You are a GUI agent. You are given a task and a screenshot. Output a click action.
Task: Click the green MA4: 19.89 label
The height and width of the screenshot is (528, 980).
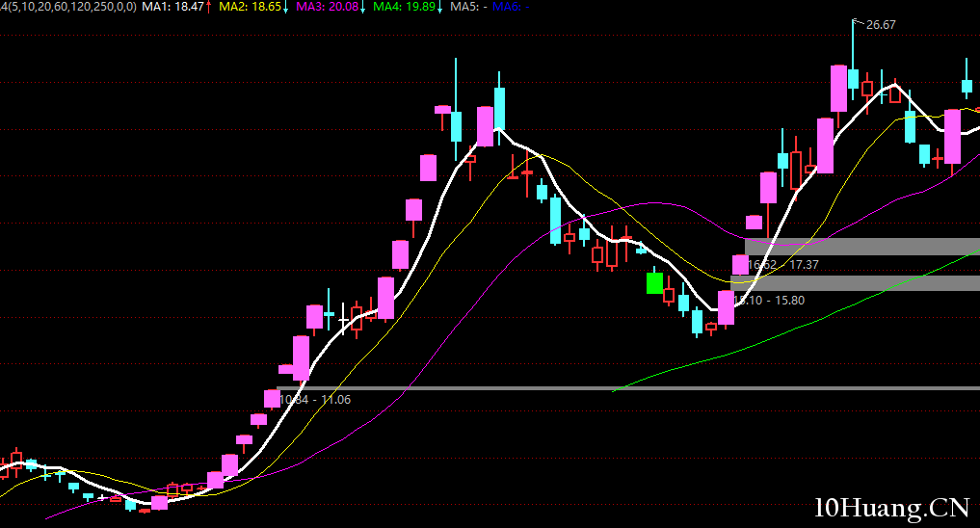(x=403, y=7)
